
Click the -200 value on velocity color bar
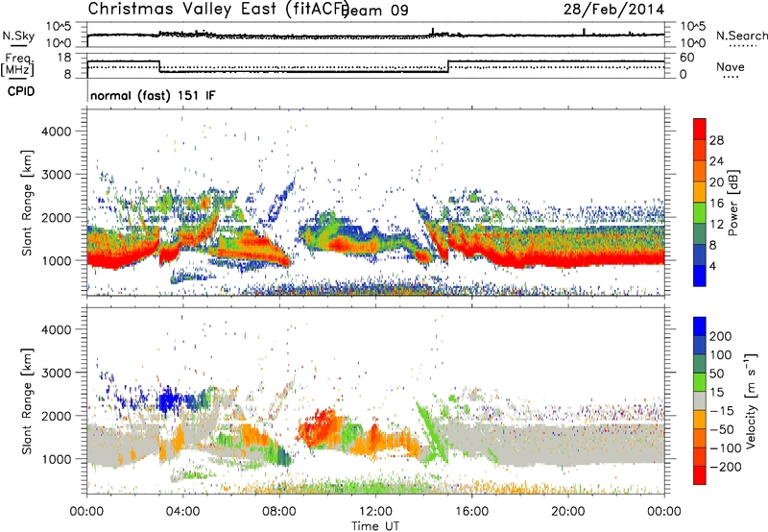click(724, 467)
